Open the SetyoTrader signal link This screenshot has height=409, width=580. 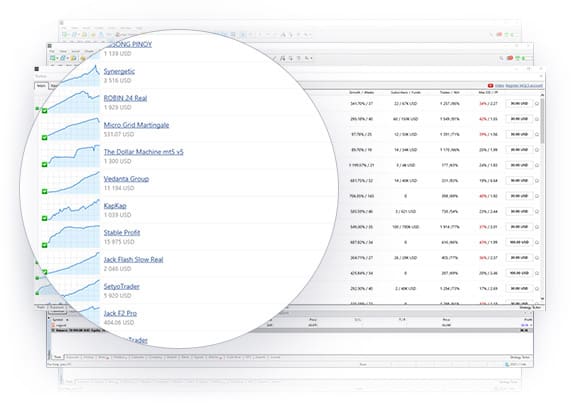[122, 287]
